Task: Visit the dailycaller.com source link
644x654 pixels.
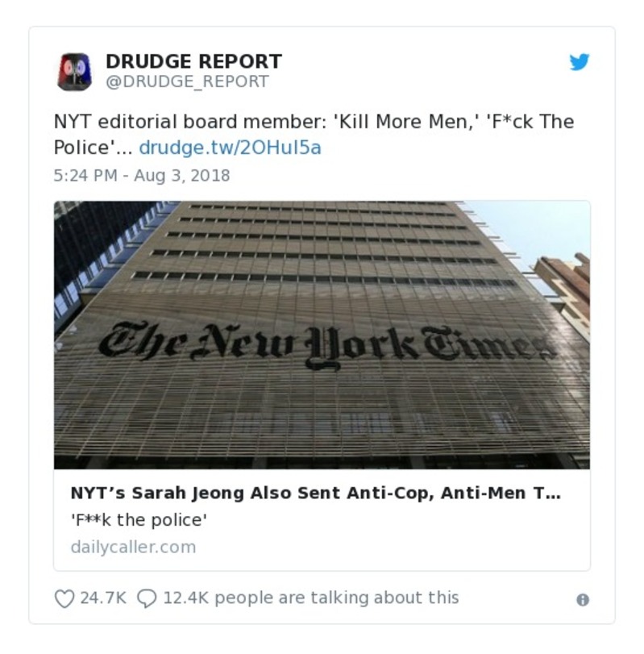Action: (133, 548)
